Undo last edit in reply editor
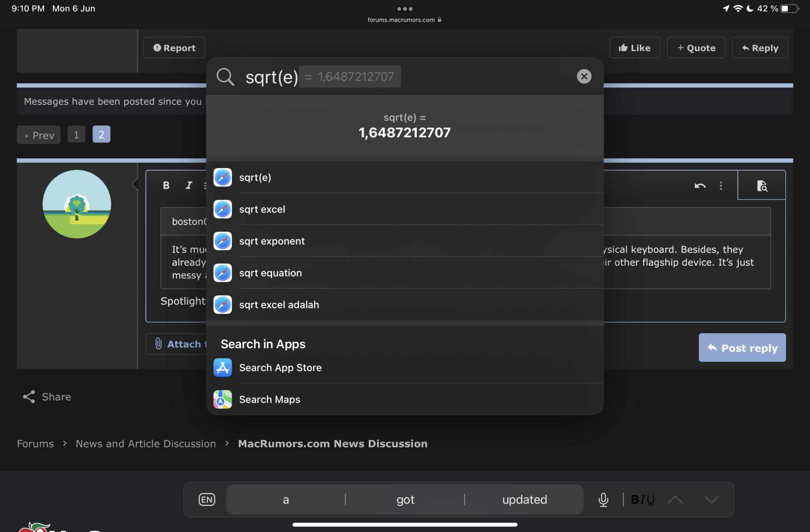The height and width of the screenshot is (532, 810). coord(700,186)
